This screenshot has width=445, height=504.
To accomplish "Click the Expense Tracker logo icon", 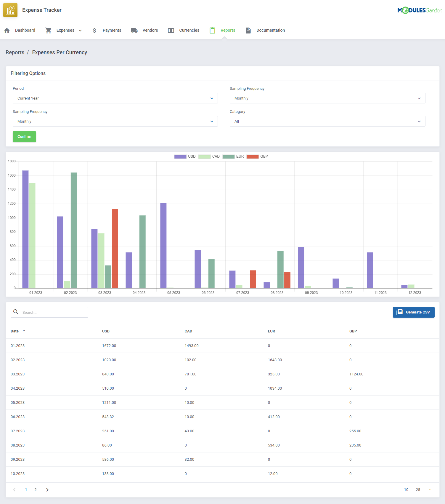I will (x=10, y=10).
